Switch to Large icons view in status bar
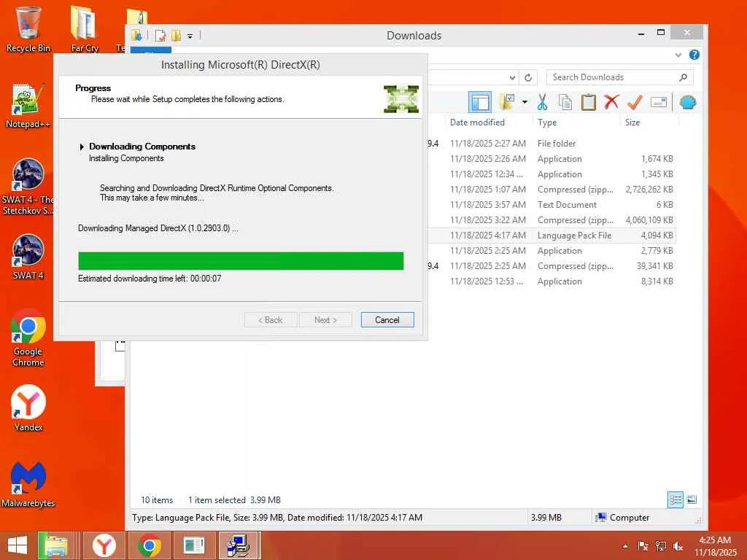Viewport: 747px width, 560px height. 692,499
